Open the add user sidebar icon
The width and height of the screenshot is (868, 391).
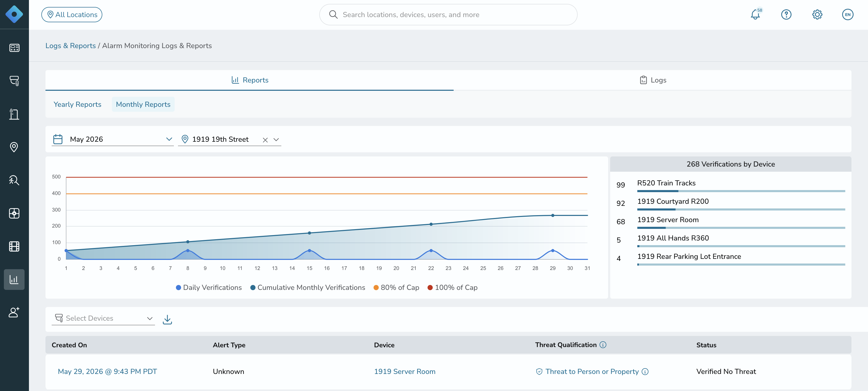click(14, 312)
